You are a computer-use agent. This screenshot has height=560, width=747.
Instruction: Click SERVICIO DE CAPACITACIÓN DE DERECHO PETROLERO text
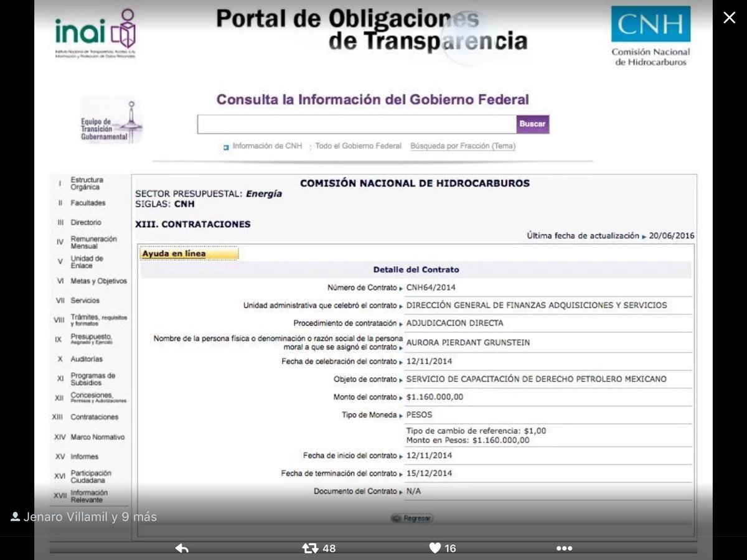537,379
